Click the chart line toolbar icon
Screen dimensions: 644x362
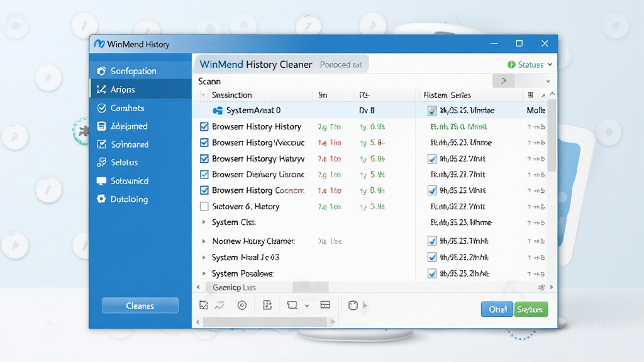pos(219,305)
